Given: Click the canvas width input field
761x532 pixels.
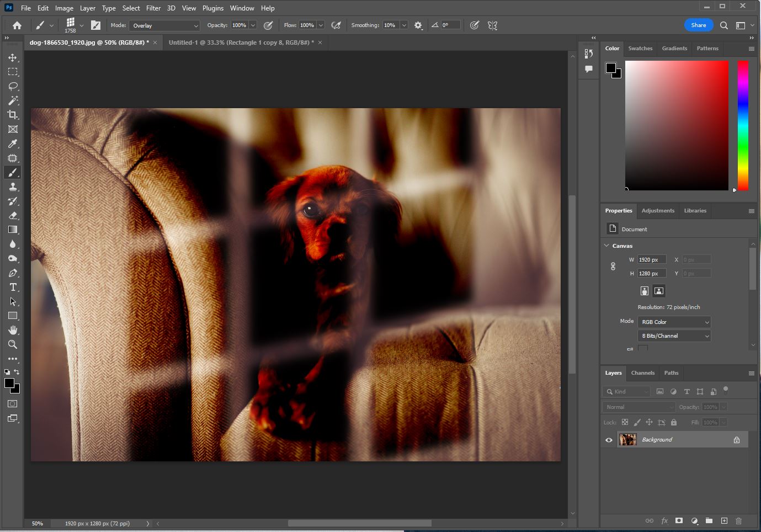Looking at the screenshot, I should [652, 259].
